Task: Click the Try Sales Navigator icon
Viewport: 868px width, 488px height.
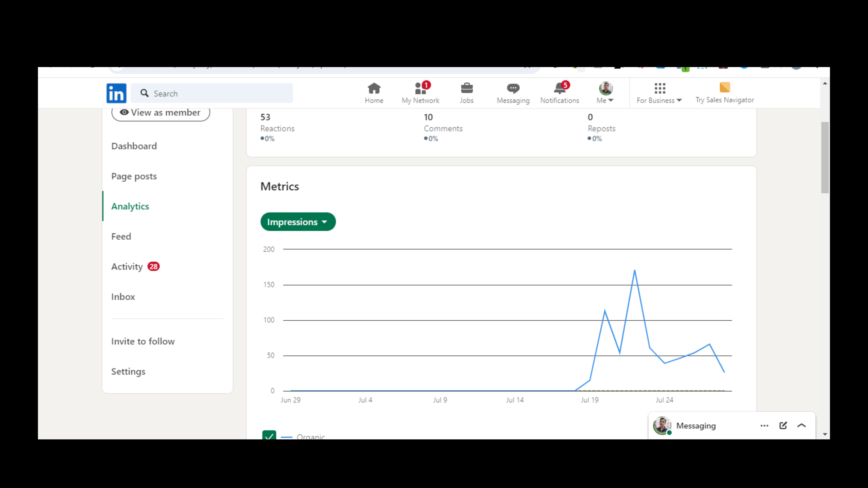Action: [x=725, y=87]
